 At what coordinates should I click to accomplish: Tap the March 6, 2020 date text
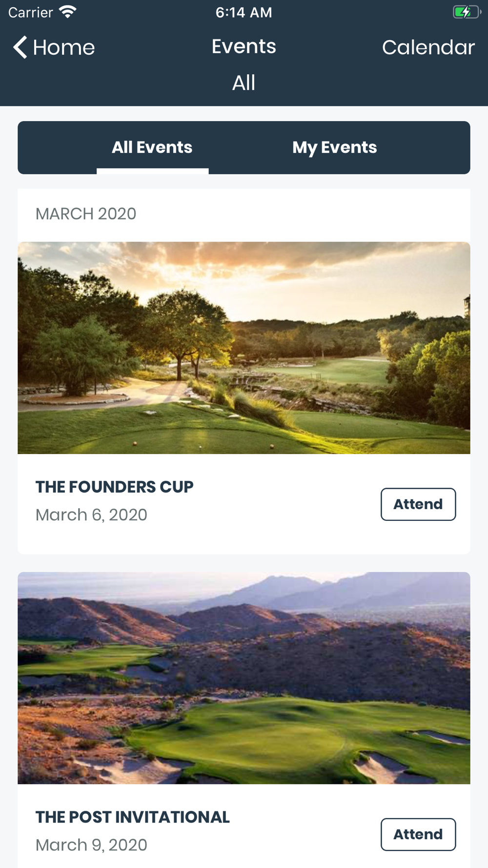[x=91, y=515]
